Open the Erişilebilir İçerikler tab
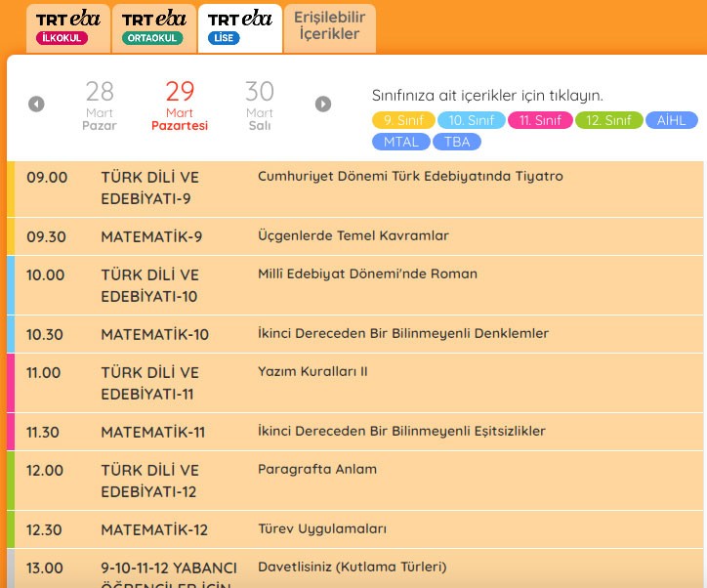The image size is (707, 588). pos(327,26)
